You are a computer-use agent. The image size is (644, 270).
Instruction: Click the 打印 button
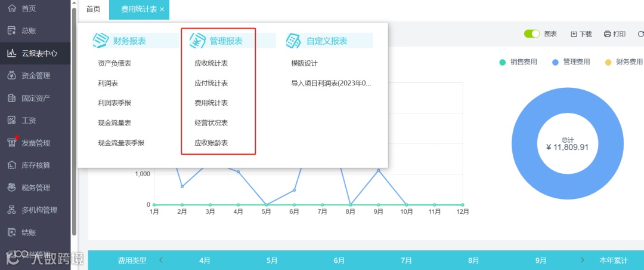[x=615, y=34]
